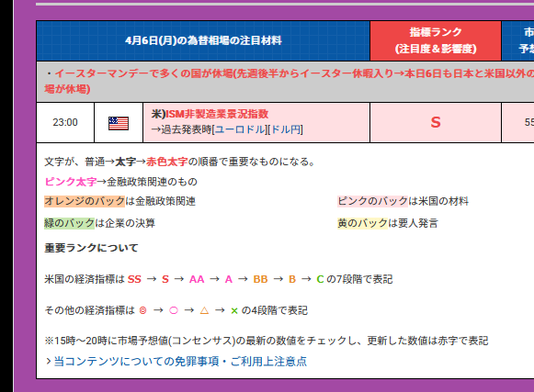534x392 pixels.
Task: Click the 緑のバック legend label
Action: point(69,223)
